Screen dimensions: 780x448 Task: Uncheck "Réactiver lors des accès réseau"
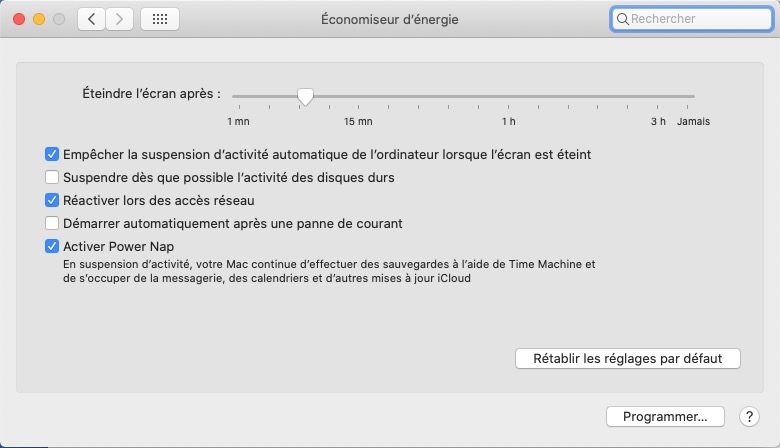(x=52, y=201)
